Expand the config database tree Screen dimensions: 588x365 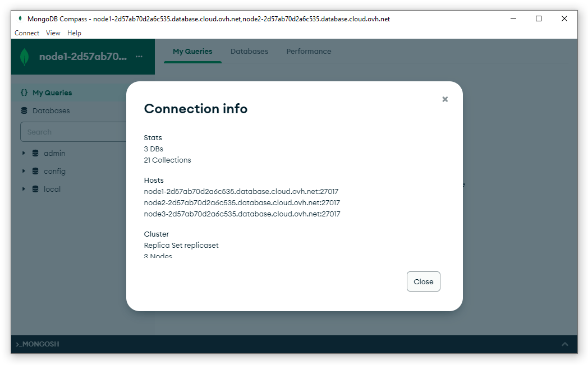click(23, 171)
